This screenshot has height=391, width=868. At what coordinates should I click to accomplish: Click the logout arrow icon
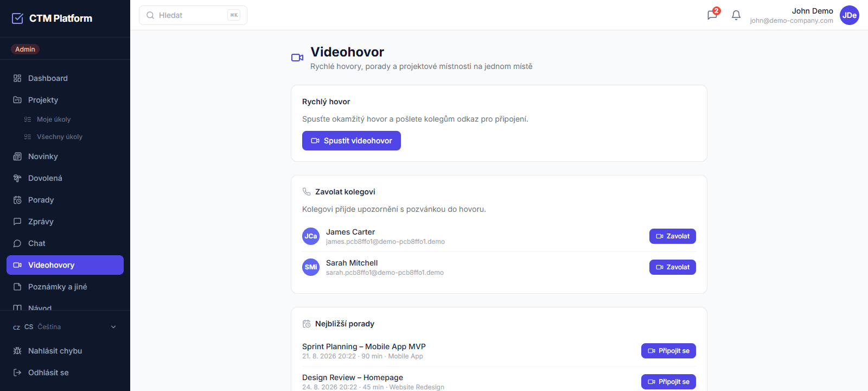pos(17,373)
